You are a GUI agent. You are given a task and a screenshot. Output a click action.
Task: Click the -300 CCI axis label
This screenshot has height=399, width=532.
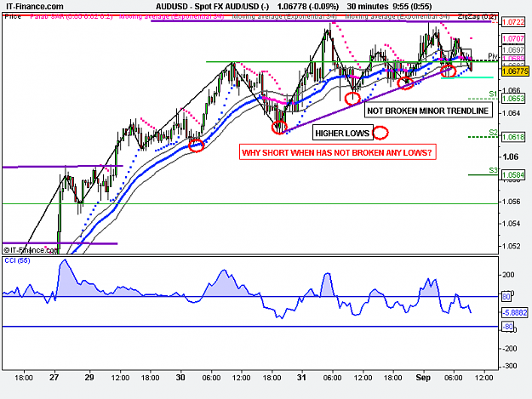(x=509, y=366)
